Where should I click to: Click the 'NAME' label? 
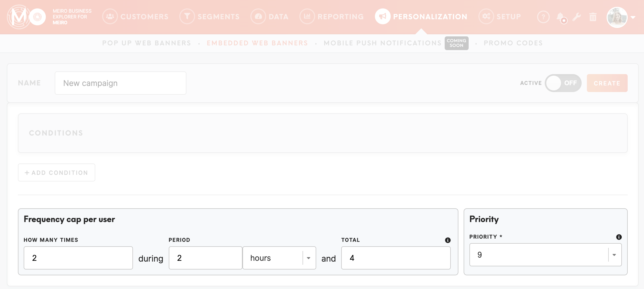[x=29, y=83]
